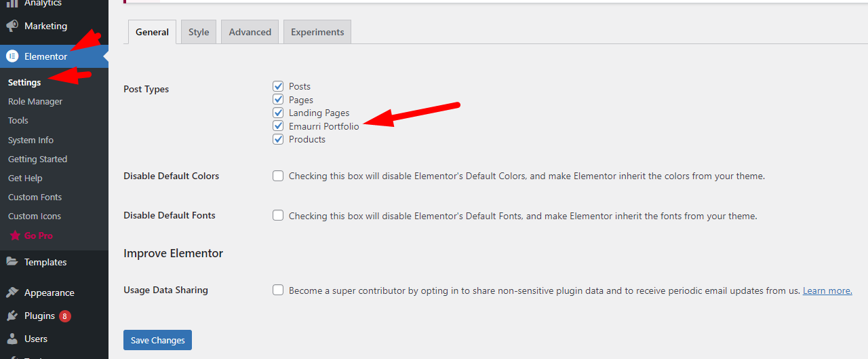Open the Custom Fonts submenu item

point(35,197)
